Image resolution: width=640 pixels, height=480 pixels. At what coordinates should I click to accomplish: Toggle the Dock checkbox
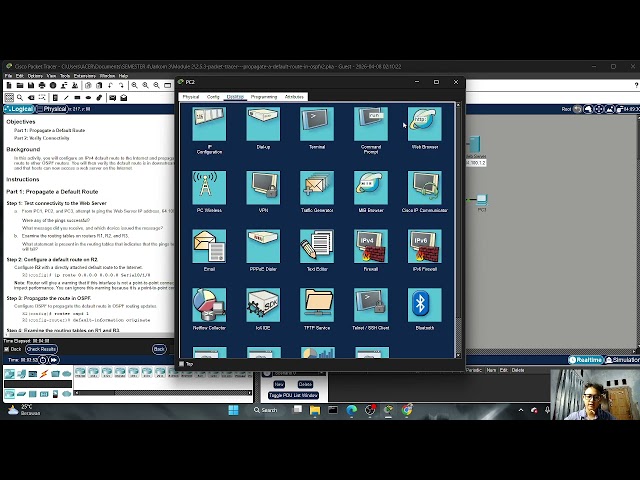point(6,349)
